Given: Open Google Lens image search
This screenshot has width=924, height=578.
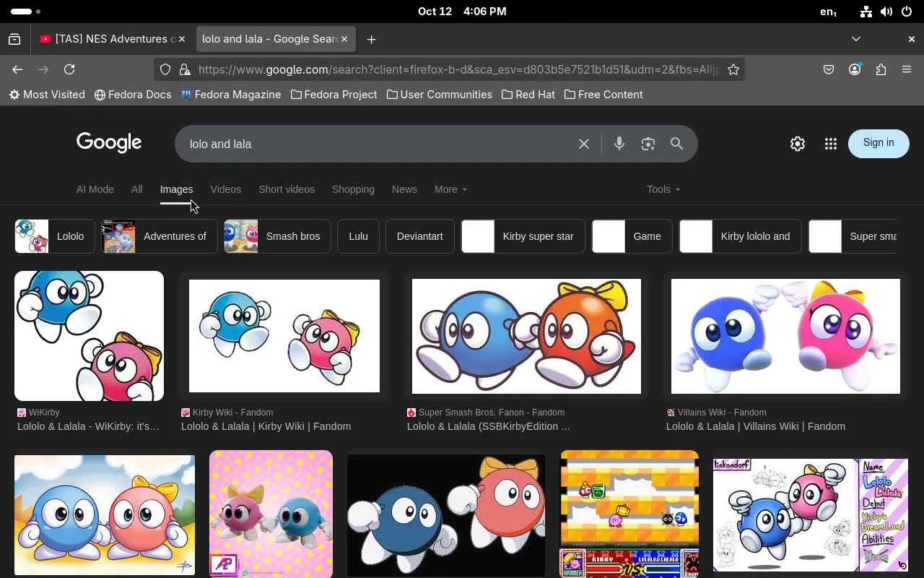Looking at the screenshot, I should click(648, 144).
